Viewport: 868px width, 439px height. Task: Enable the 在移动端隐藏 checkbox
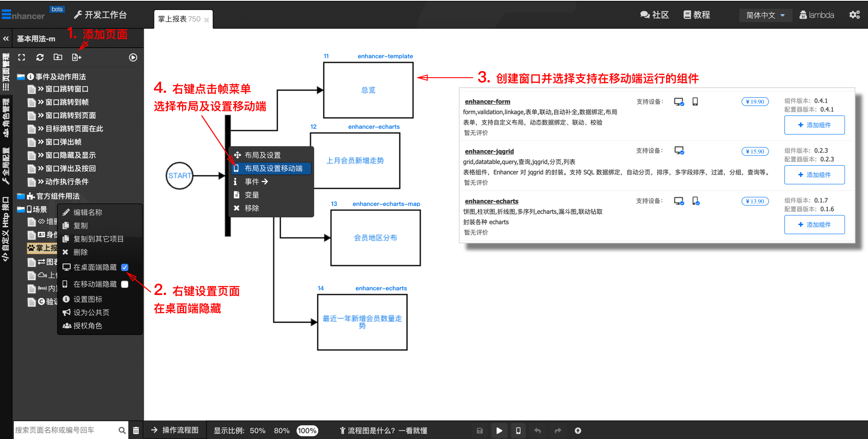[125, 284]
